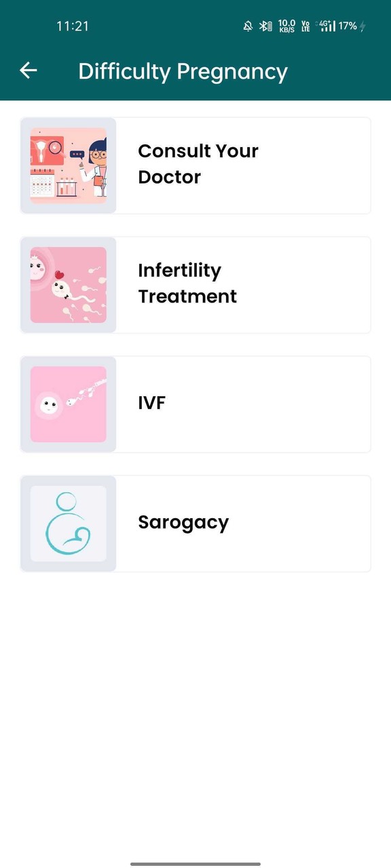Select the Sarogacy option

pos(224,522)
